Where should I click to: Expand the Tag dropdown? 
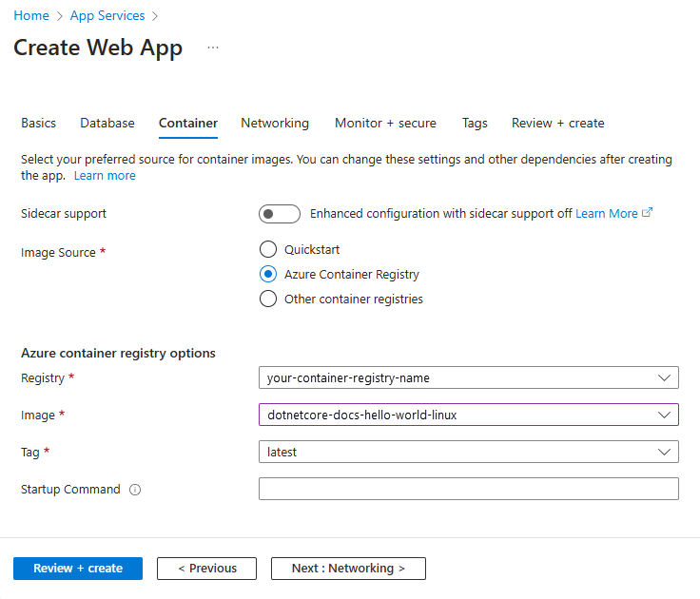click(x=468, y=452)
